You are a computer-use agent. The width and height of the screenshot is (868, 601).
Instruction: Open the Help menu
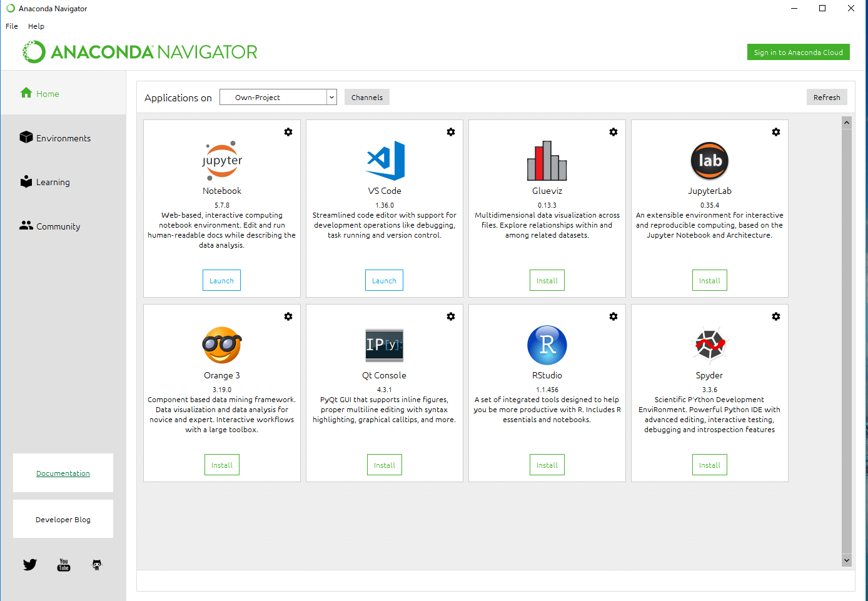point(36,26)
